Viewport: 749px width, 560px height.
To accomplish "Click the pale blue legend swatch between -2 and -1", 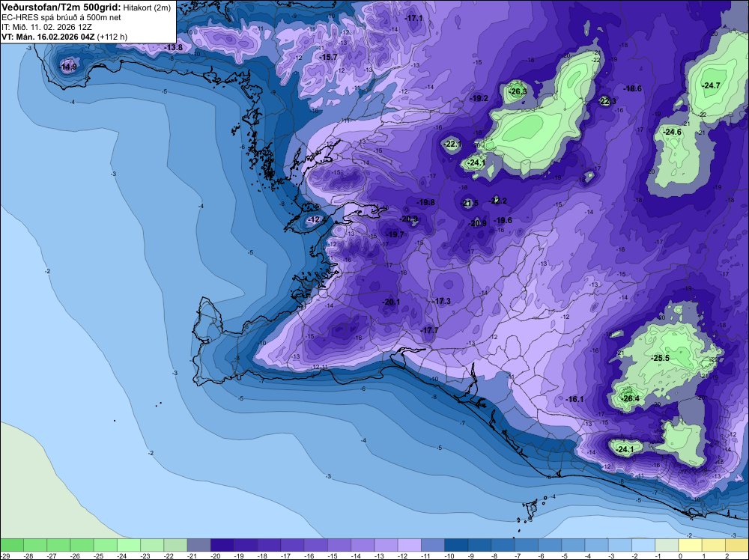I will pyautogui.click(x=643, y=545).
